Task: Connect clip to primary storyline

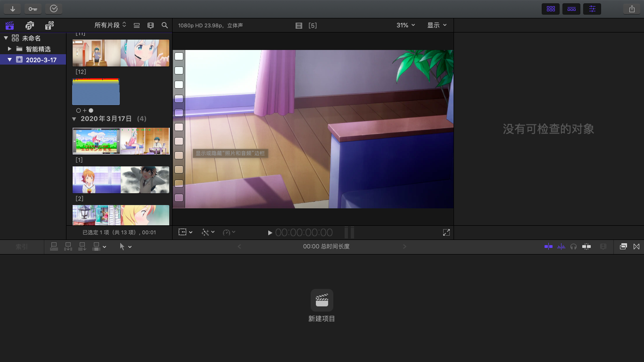Action: 54,246
